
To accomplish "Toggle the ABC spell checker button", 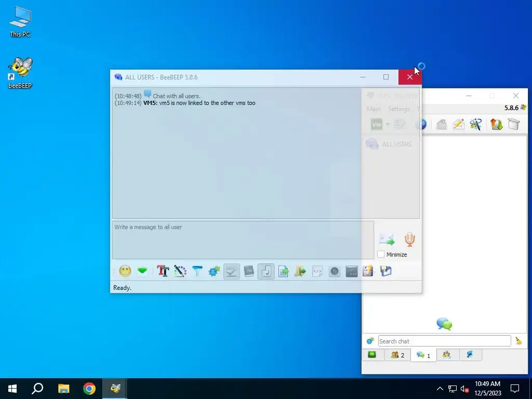I will point(231,271).
